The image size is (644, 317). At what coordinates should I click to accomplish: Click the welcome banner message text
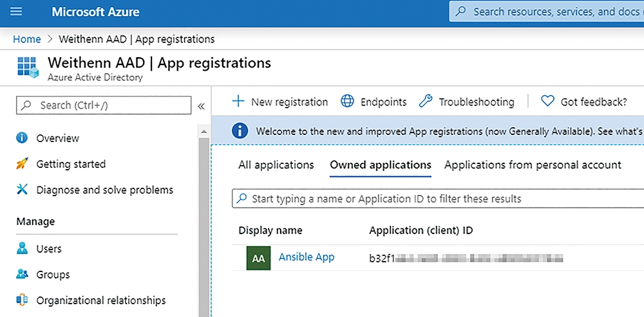[x=448, y=131]
